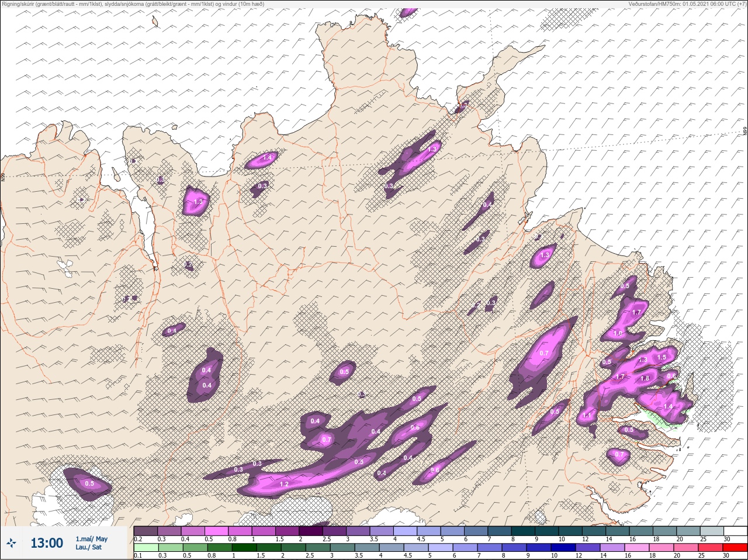Pick the red lower legend swatch after 30
The height and width of the screenshot is (560, 748).
click(735, 548)
